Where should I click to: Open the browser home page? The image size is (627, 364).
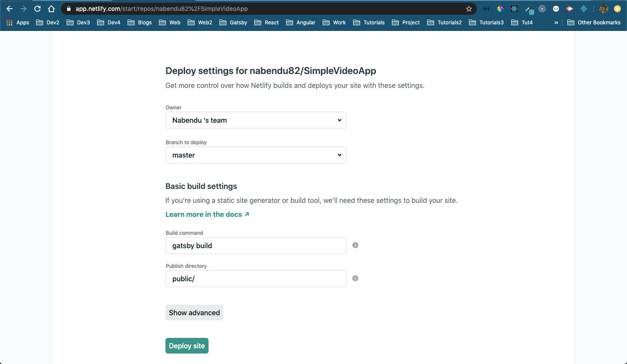tap(51, 9)
